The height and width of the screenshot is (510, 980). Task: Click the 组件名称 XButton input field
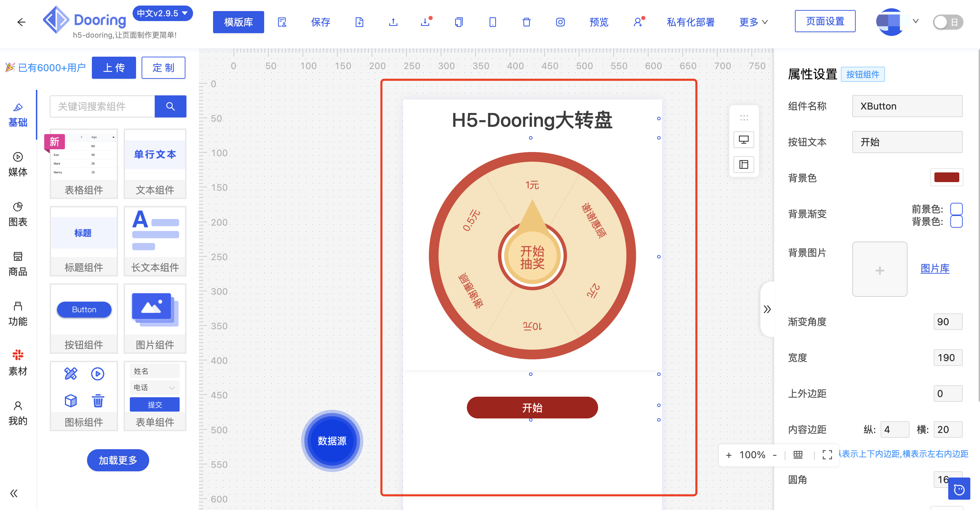907,106
